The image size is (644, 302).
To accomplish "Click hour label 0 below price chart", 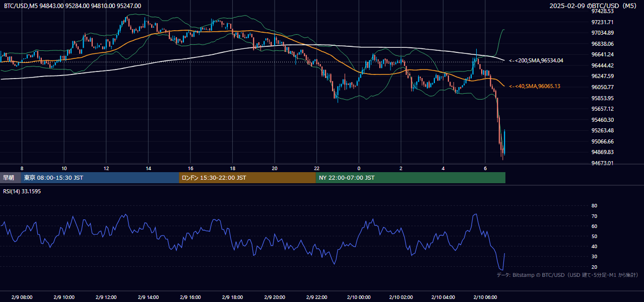I will point(359,168).
